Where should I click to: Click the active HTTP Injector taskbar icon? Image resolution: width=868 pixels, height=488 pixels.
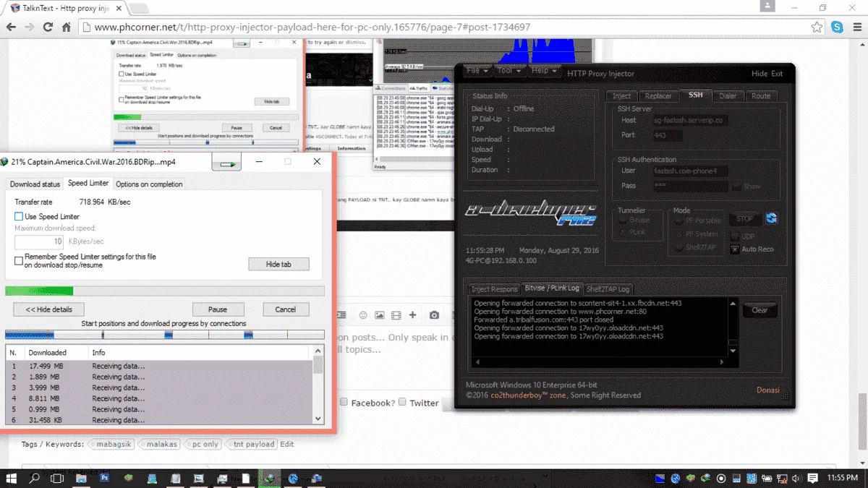[x=270, y=478]
